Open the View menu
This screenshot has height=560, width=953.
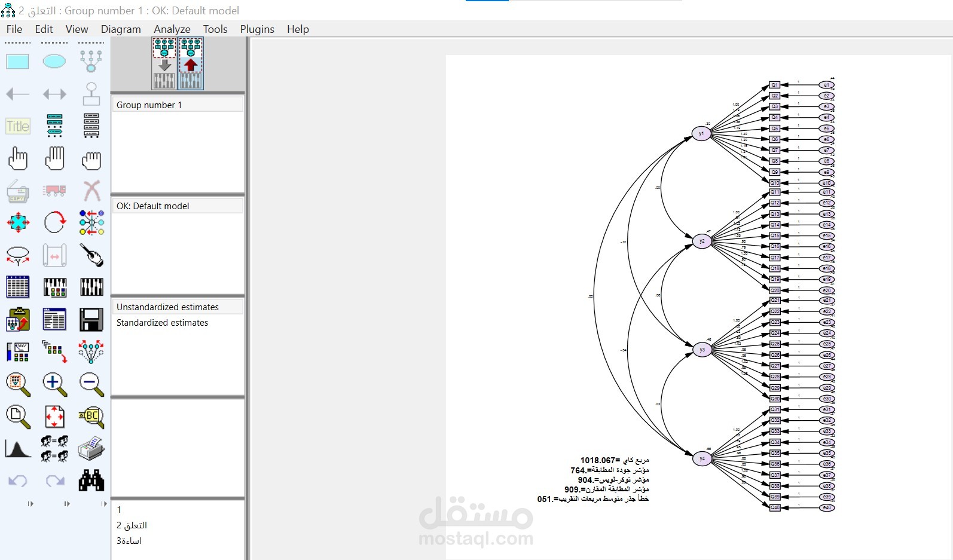pos(77,29)
